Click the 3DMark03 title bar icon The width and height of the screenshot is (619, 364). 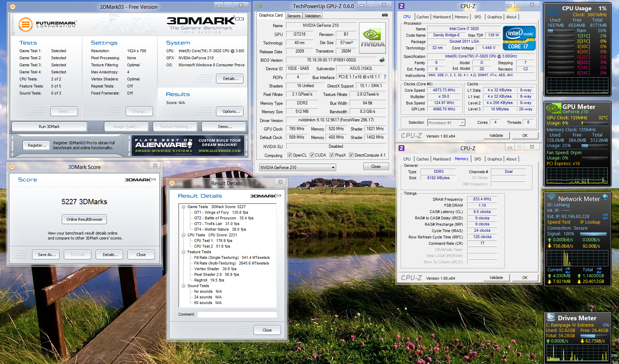(13, 6)
